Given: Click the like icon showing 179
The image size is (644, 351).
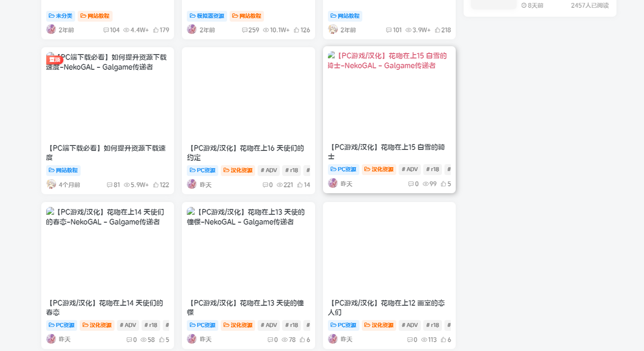Looking at the screenshot, I should click(x=156, y=30).
